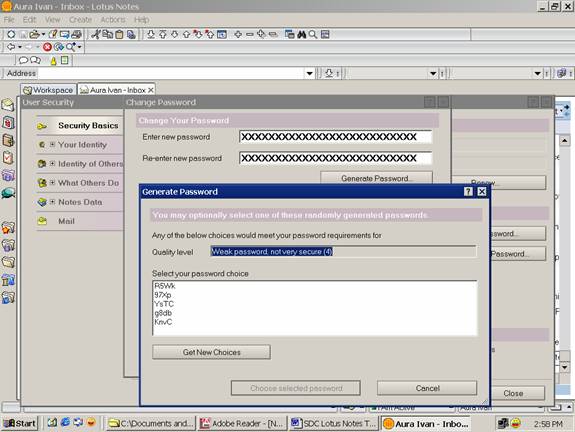Click the scissors Cut icon
This screenshot has height=432, width=575.
coord(96,34)
